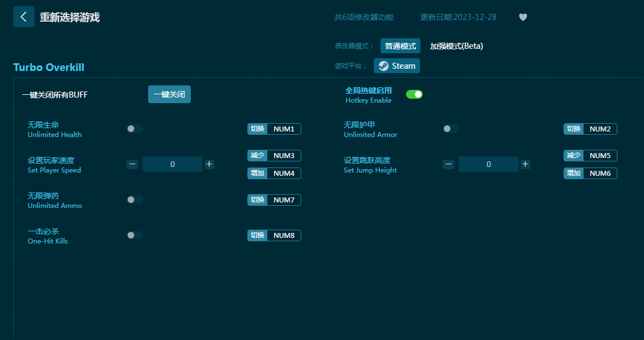The width and height of the screenshot is (644, 340).
Task: Enable Unlimited Health toggle
Action: [x=135, y=129]
